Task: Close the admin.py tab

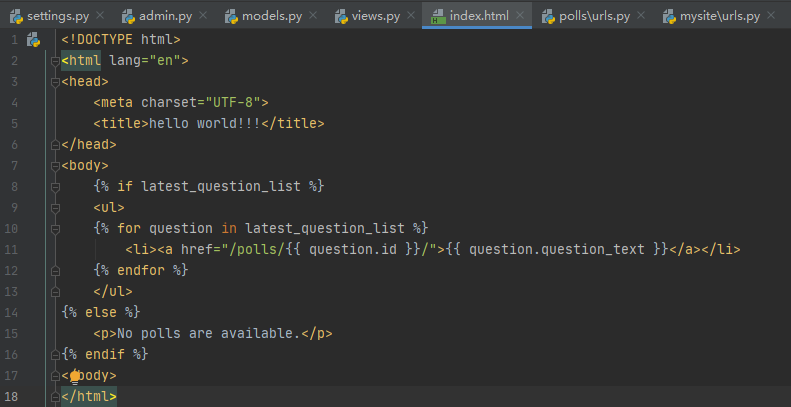Action: click(x=203, y=17)
